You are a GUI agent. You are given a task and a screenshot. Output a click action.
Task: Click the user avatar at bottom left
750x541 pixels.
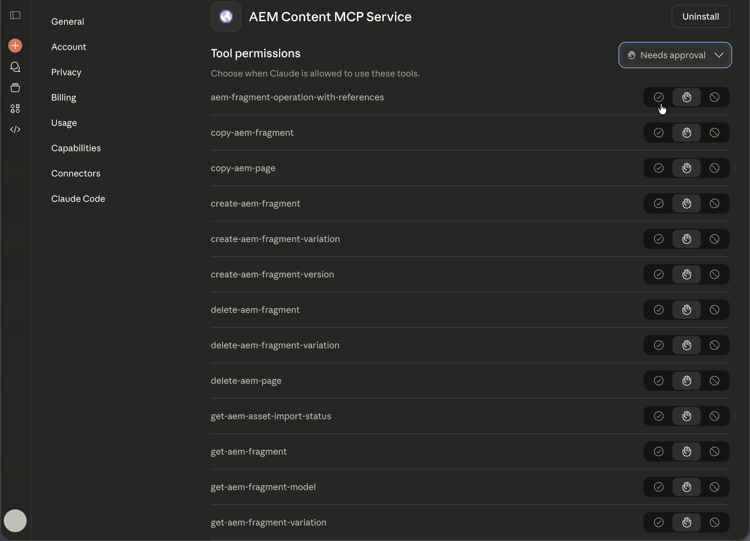click(15, 520)
